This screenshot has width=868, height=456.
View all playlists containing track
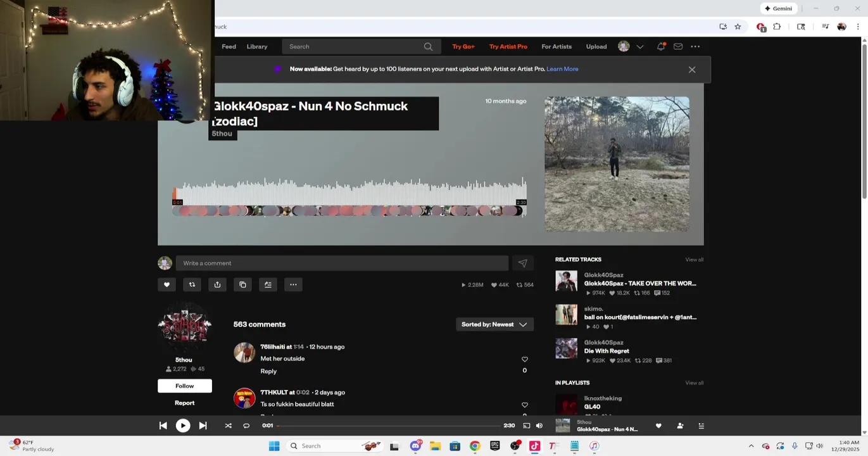pos(694,383)
